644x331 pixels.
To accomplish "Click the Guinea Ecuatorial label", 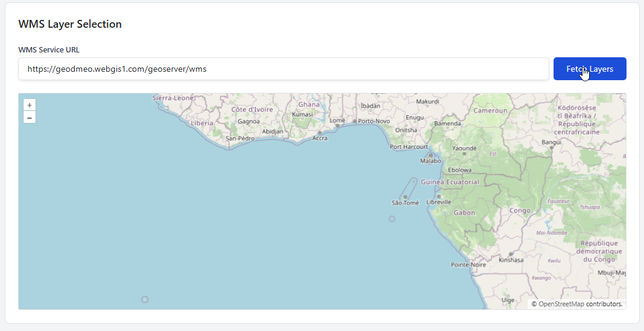I will click(450, 181).
